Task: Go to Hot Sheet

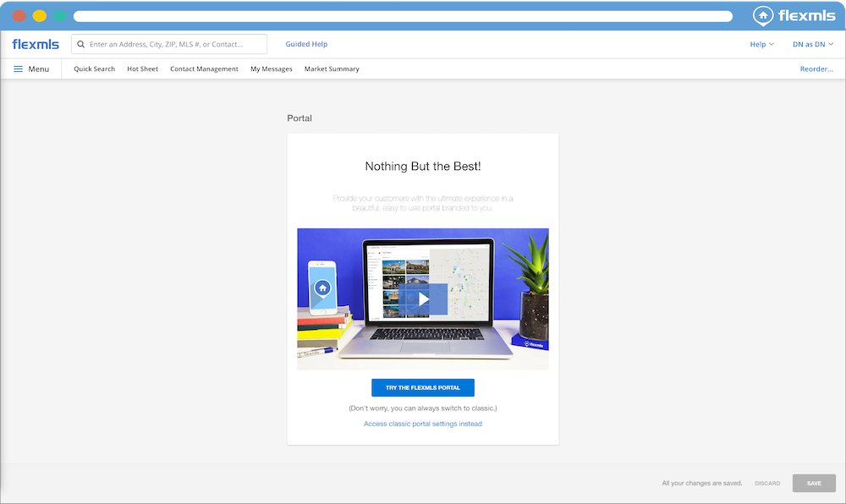Action: tap(142, 69)
